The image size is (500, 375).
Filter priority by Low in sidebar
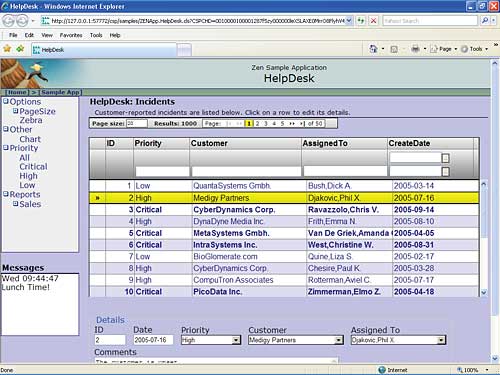[x=27, y=185]
